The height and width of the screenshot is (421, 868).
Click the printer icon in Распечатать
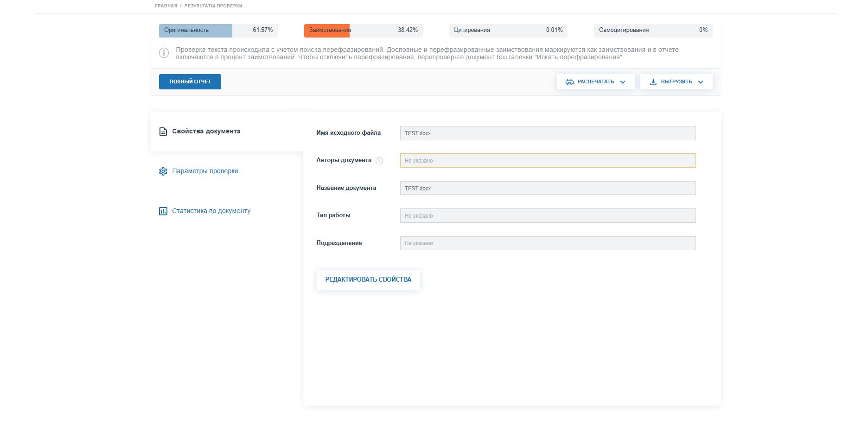click(x=569, y=82)
